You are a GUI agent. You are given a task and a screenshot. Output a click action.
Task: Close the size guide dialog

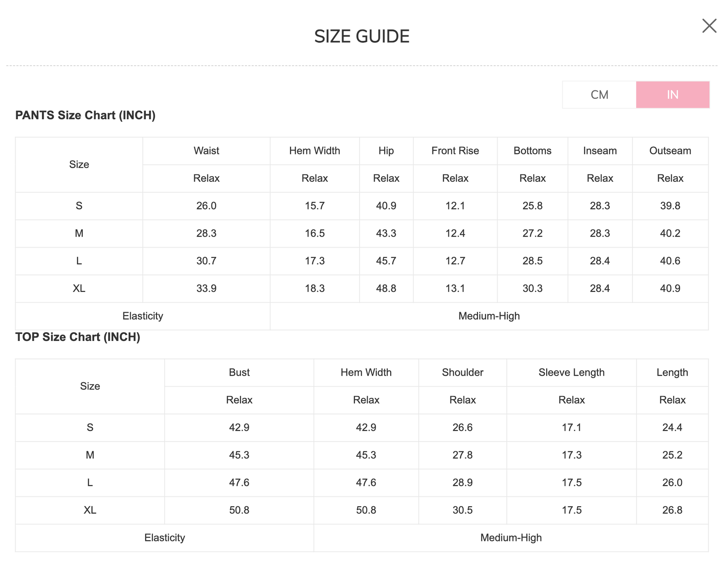pos(709,26)
